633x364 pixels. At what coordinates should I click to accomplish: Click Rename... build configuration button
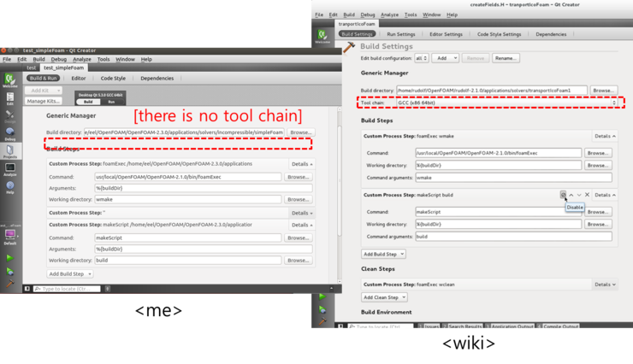tap(506, 58)
